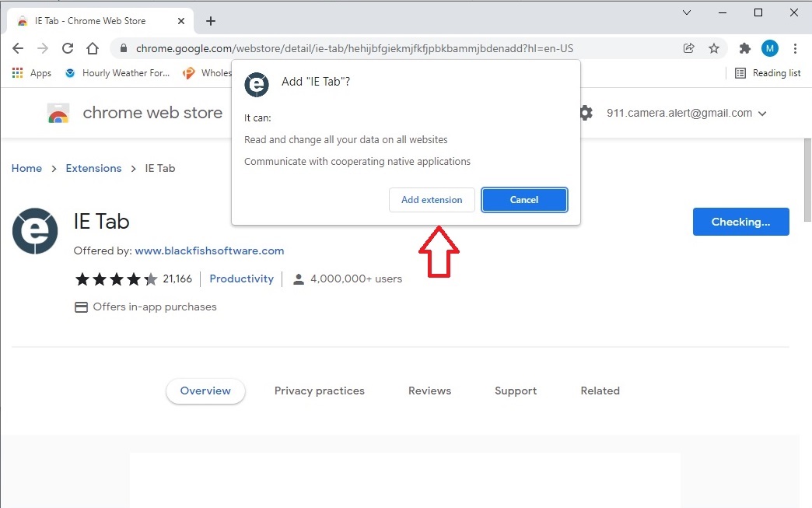
Task: Click the star rating for IE Tab
Action: point(116,279)
